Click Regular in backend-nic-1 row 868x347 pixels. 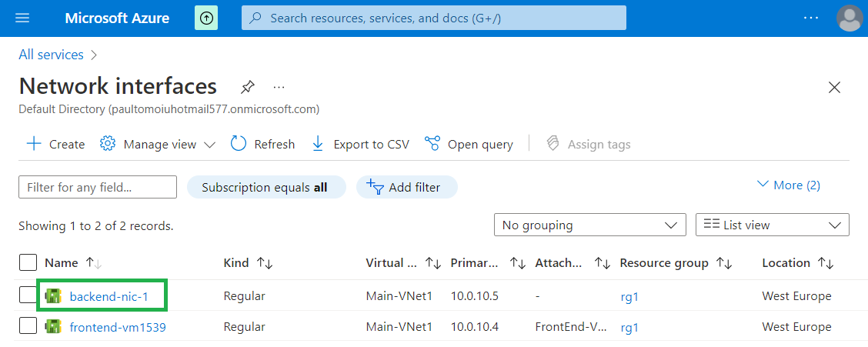tap(244, 296)
